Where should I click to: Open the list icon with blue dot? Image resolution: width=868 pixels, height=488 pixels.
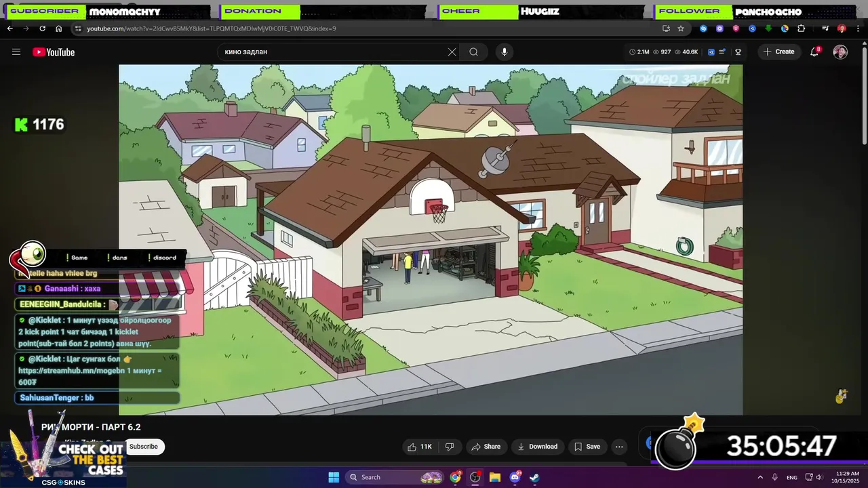click(x=722, y=52)
